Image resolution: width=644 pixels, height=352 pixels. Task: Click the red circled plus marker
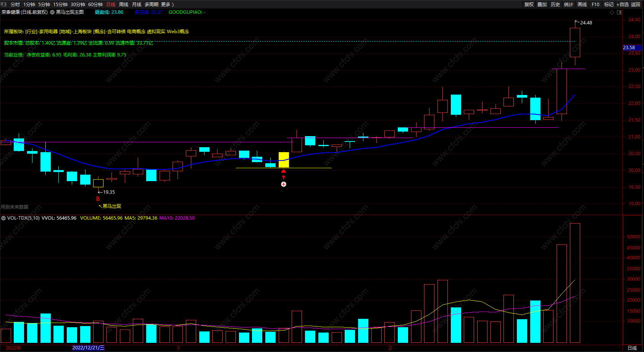click(x=284, y=184)
